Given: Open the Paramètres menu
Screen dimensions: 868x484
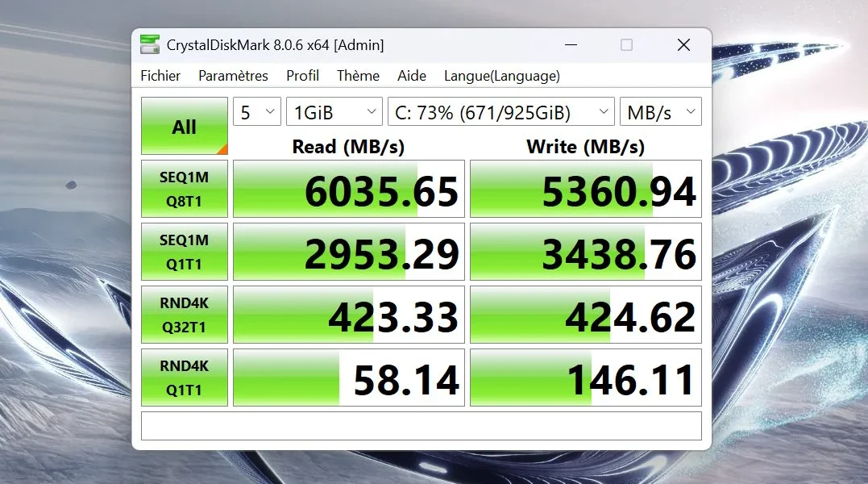Looking at the screenshot, I should [x=233, y=75].
